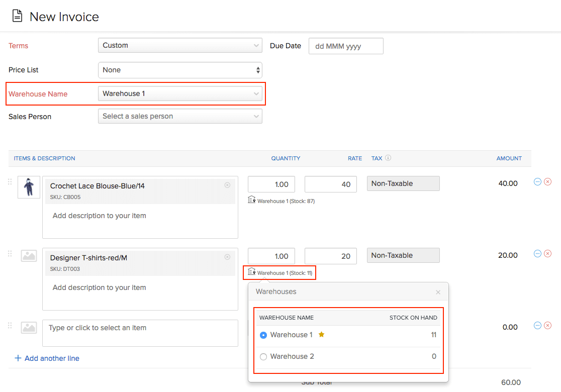Viewport: 561px width, 392px height.
Task: Click the Due Date input field
Action: tap(346, 46)
